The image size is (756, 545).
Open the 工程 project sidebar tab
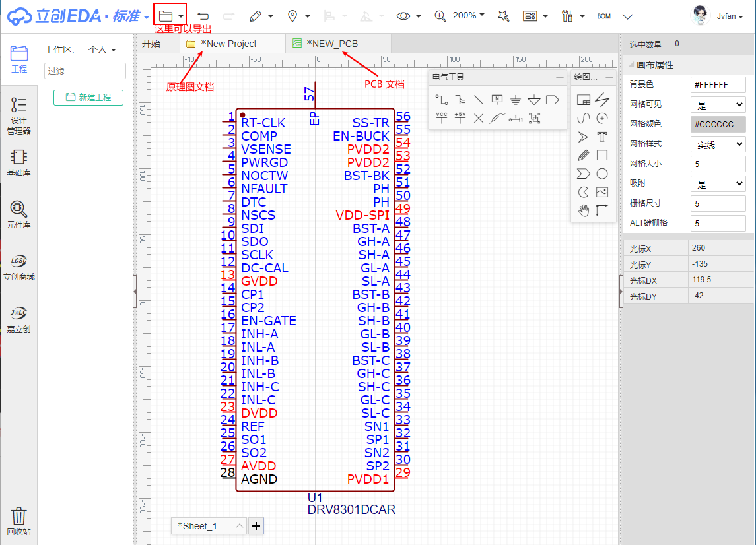pos(18,59)
